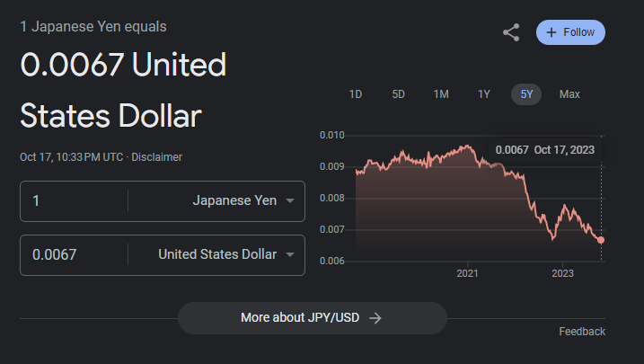Click the arrow icon beside More about JPY/USD

pyautogui.click(x=376, y=318)
